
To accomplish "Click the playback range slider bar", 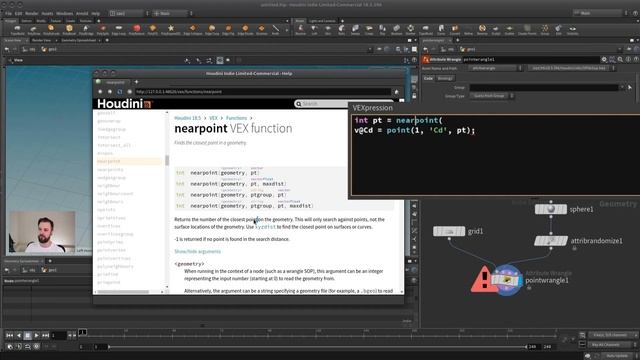I will click(x=318, y=347).
